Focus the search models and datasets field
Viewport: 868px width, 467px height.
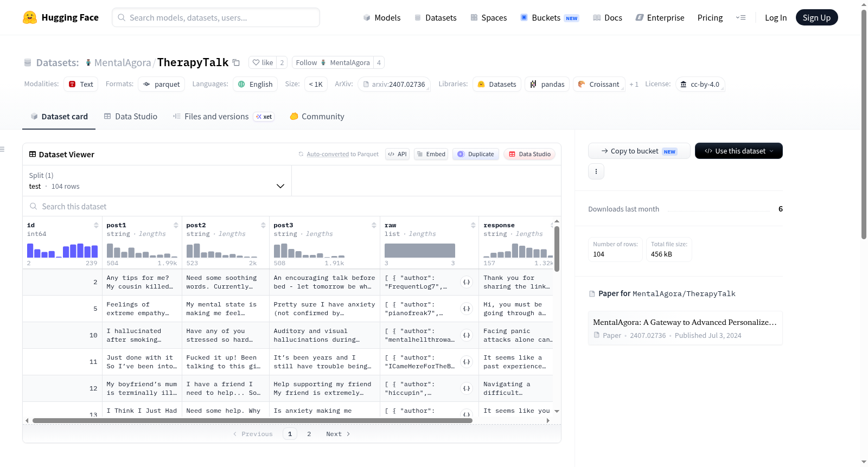point(216,17)
